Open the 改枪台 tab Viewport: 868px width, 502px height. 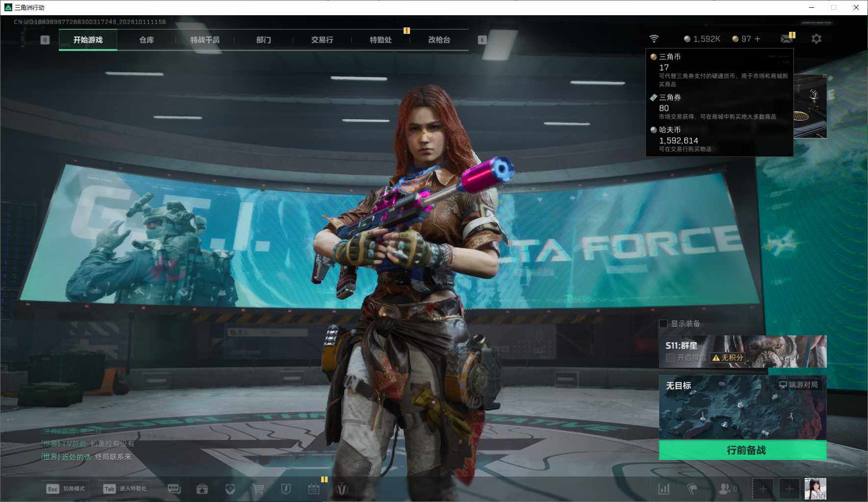[x=439, y=40]
